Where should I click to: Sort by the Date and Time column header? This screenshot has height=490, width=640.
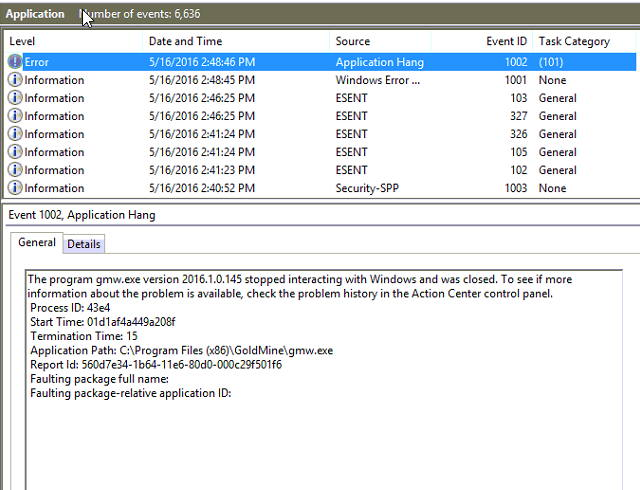pyautogui.click(x=185, y=41)
